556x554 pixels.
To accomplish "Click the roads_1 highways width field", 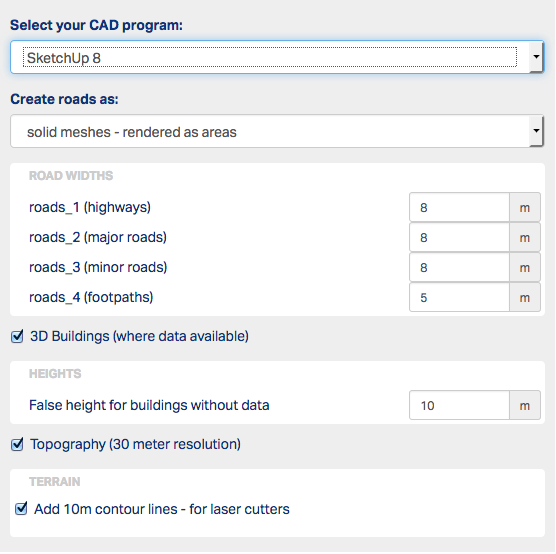I will tap(459, 207).
